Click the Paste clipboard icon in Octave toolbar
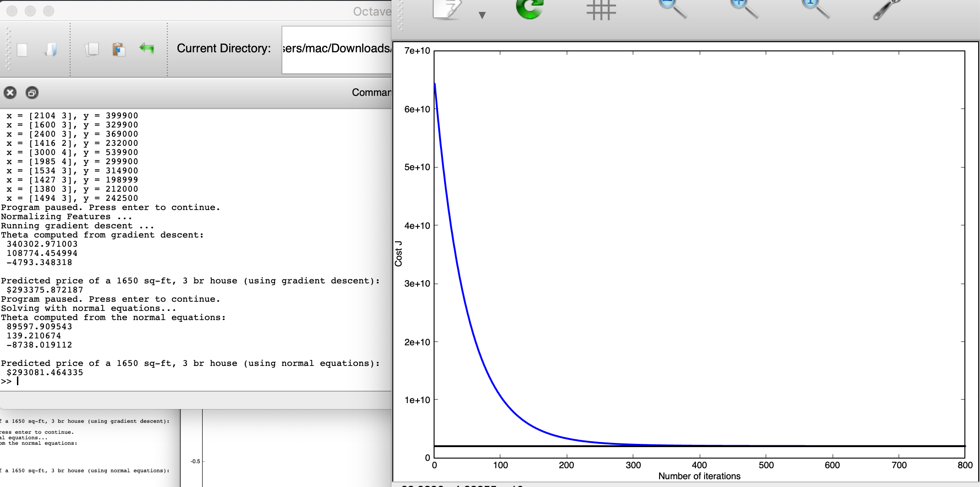Viewport: 980px width, 487px height. tap(119, 49)
